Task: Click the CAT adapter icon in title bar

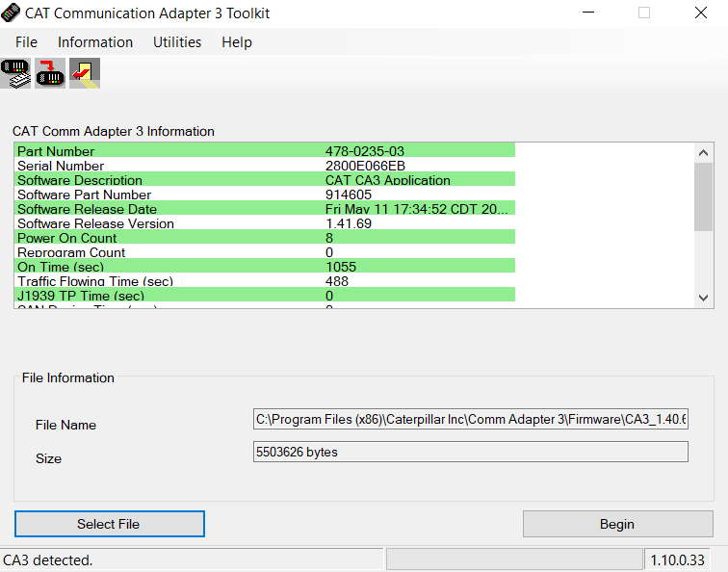Action: point(11,13)
